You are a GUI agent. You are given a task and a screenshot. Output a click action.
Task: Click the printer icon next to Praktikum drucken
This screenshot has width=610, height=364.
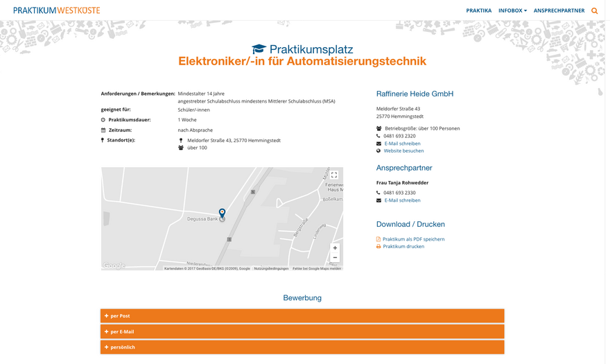pyautogui.click(x=378, y=247)
